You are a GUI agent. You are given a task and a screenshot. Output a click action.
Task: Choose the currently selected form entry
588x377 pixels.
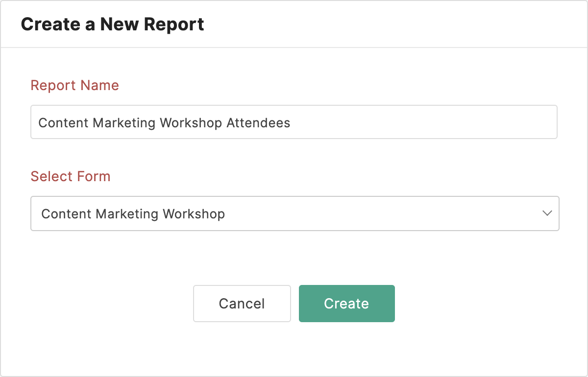click(133, 213)
